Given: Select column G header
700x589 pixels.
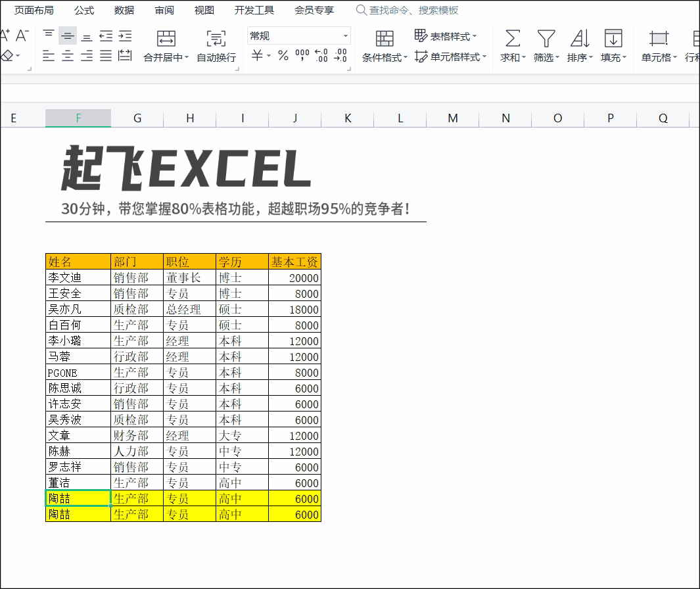Looking at the screenshot, I should [x=137, y=118].
